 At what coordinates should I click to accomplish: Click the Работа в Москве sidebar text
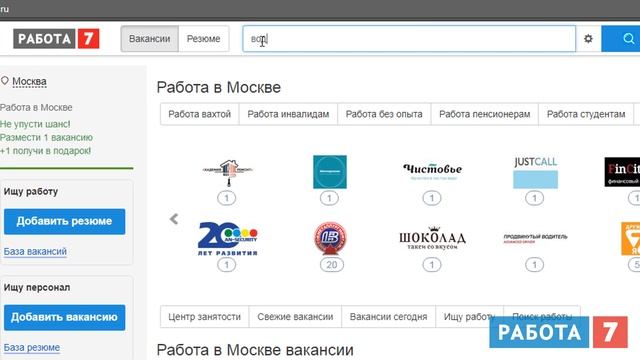click(36, 107)
